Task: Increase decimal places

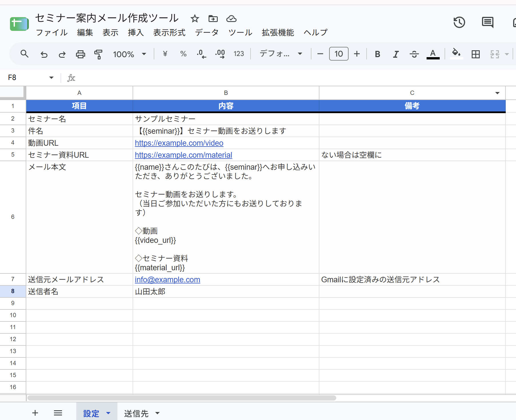Action: pyautogui.click(x=220, y=54)
